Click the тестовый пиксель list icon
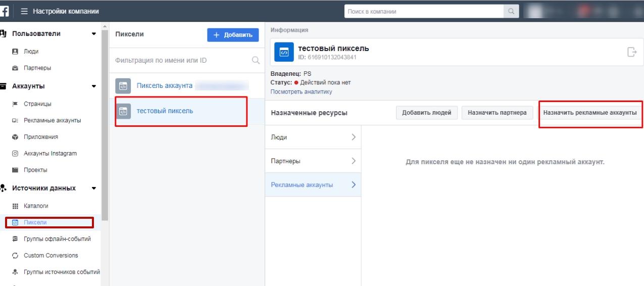This screenshot has width=644, height=286. (123, 111)
